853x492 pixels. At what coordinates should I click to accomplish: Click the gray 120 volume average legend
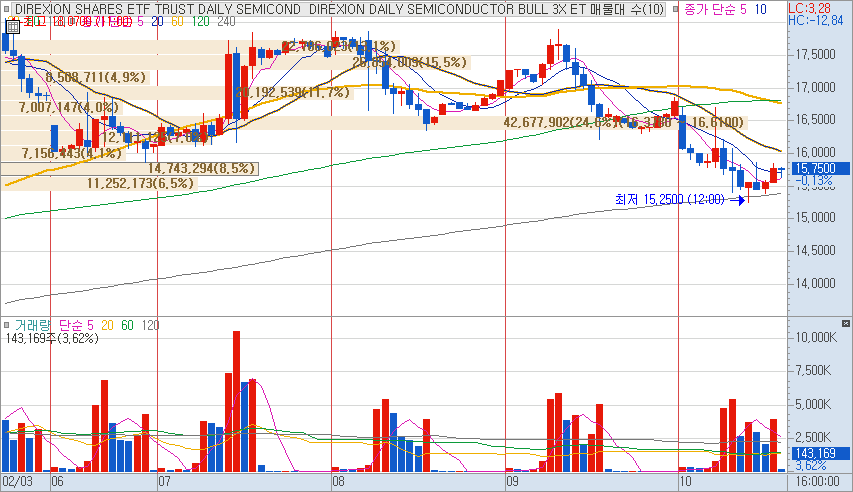point(150,325)
